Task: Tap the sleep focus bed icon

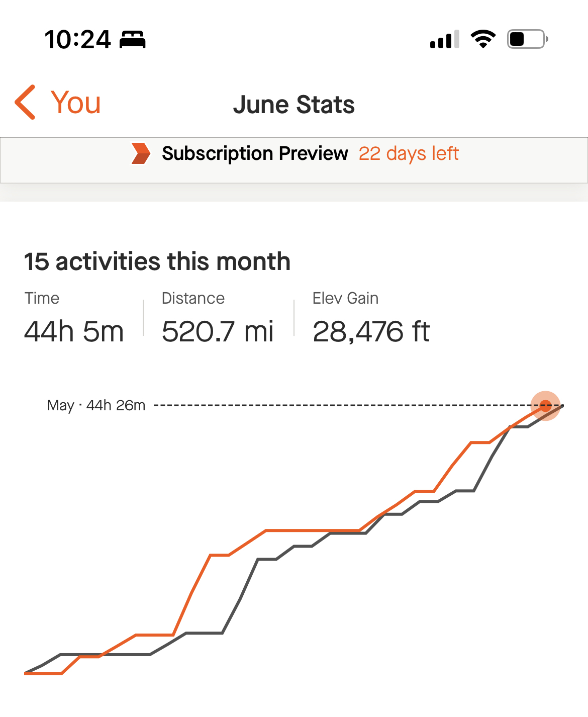Action: pyautogui.click(x=132, y=39)
